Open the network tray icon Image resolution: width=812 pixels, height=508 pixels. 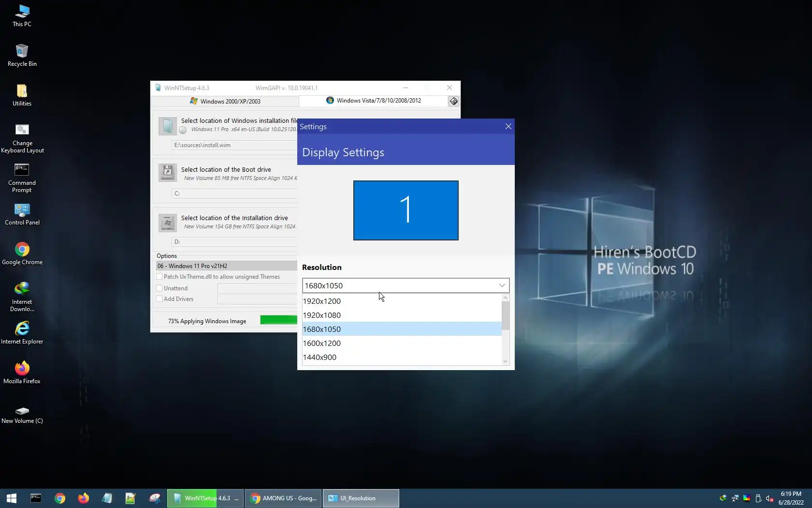tap(735, 498)
